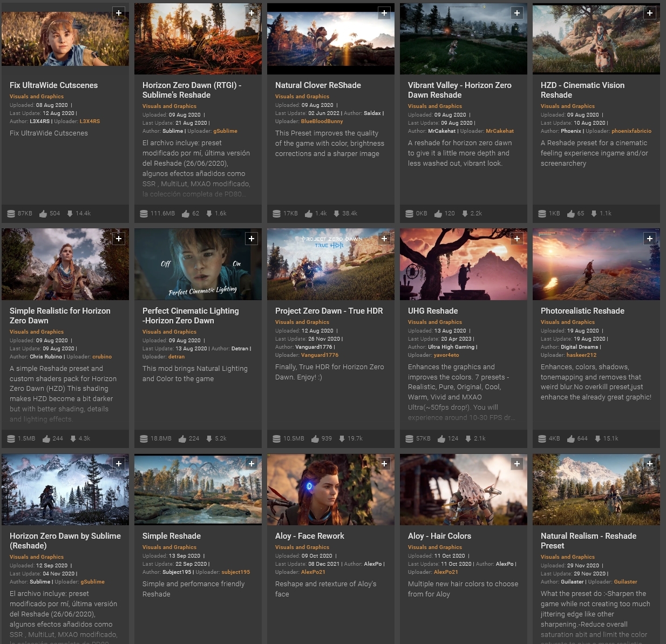The width and height of the screenshot is (666, 644).
Task: Click description 'Reshape and retexture of Aloy's face'
Action: pyautogui.click(x=326, y=589)
